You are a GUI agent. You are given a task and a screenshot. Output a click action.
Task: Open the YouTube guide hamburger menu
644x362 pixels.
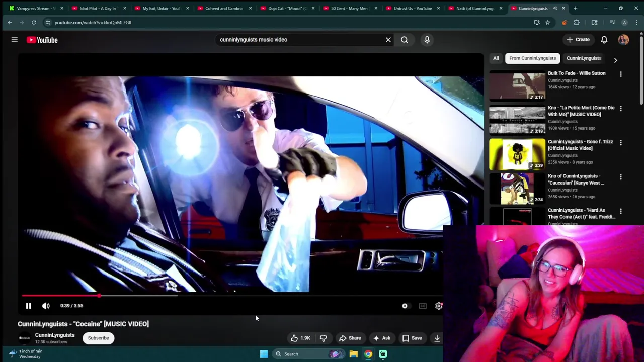click(x=15, y=40)
